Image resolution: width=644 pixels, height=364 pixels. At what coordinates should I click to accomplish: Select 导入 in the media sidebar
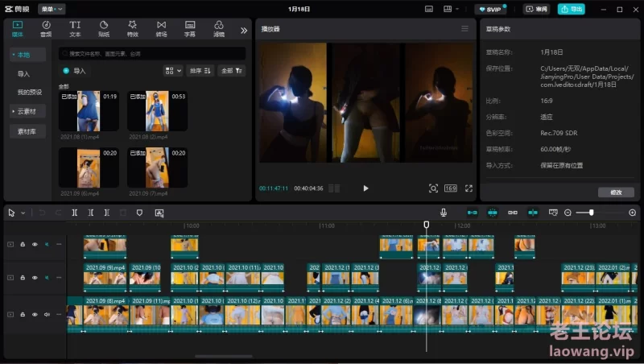click(23, 74)
